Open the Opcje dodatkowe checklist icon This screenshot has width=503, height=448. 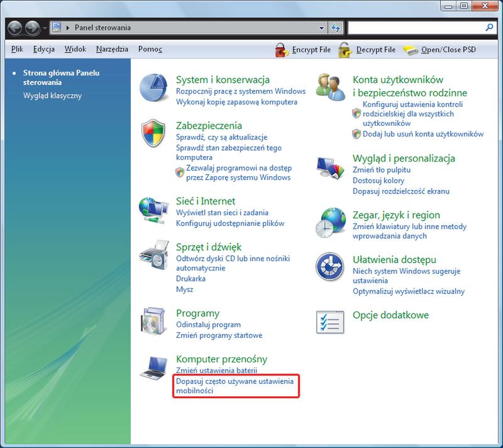[330, 322]
